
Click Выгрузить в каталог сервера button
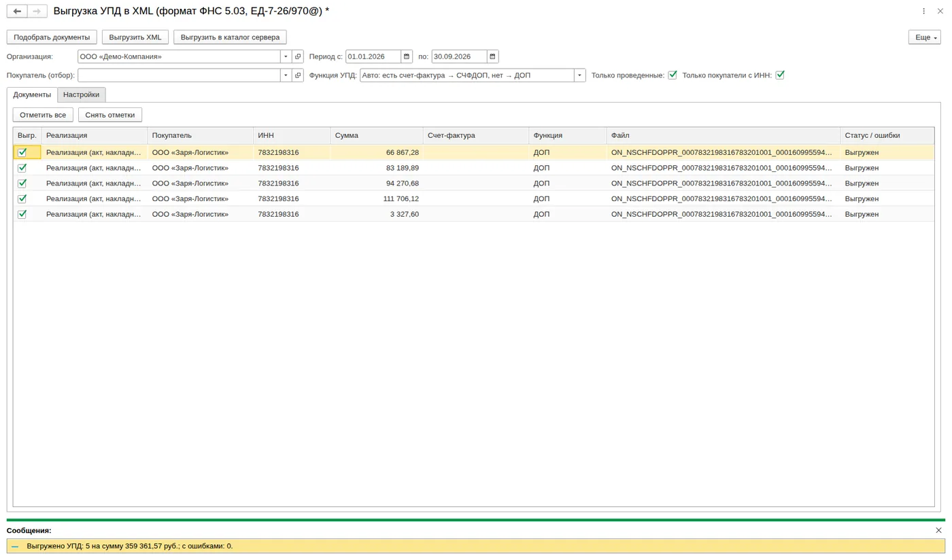pos(230,37)
